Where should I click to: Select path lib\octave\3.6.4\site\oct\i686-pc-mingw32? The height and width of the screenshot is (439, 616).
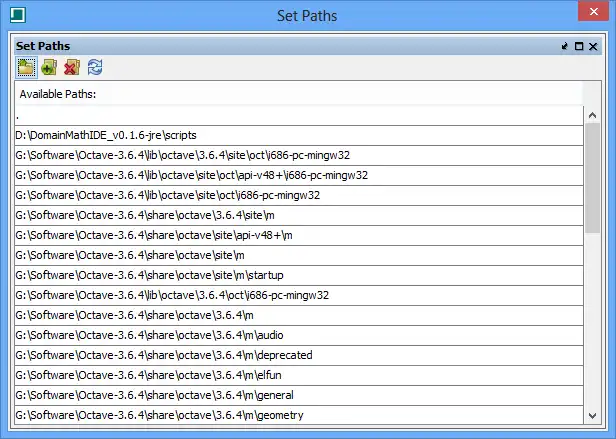299,156
